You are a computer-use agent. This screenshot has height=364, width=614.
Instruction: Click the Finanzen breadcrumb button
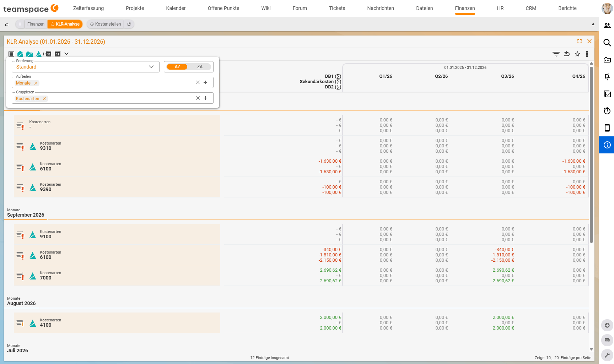[x=36, y=24]
